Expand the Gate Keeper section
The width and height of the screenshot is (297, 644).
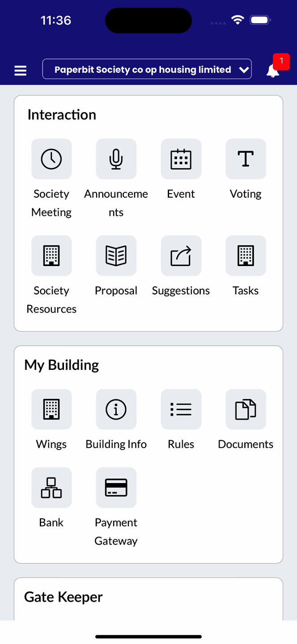point(63,597)
